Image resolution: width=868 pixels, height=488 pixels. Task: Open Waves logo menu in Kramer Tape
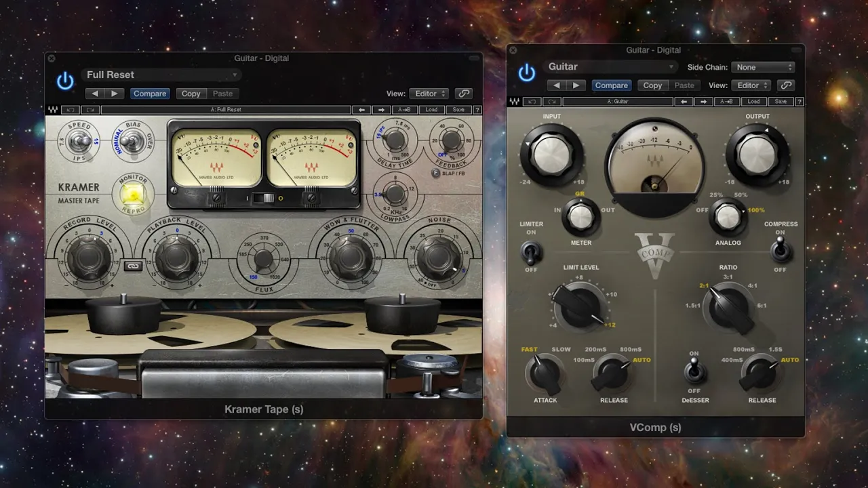(53, 110)
